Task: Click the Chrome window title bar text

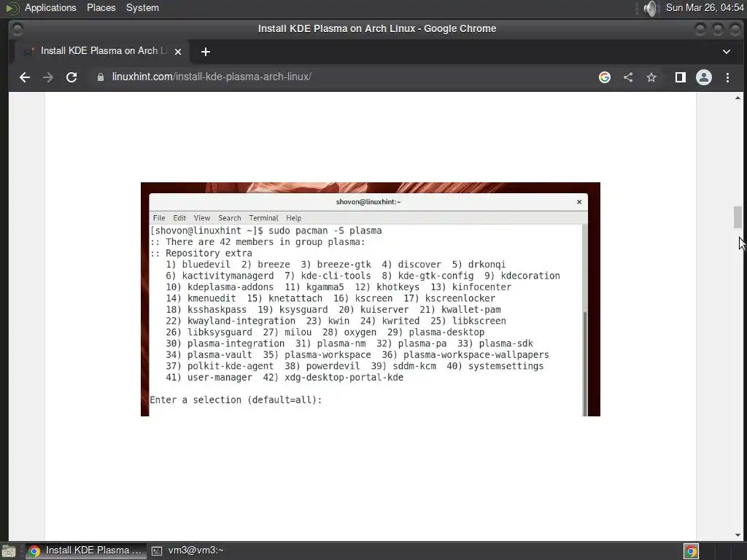Action: click(377, 28)
